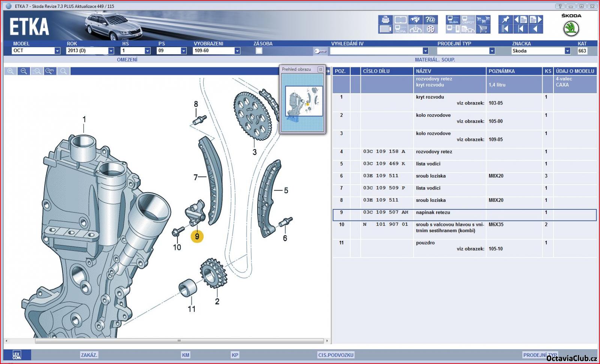Click the printer icon in the toolbar
Image resolution: width=600 pixels, height=364 pixels.
click(385, 20)
